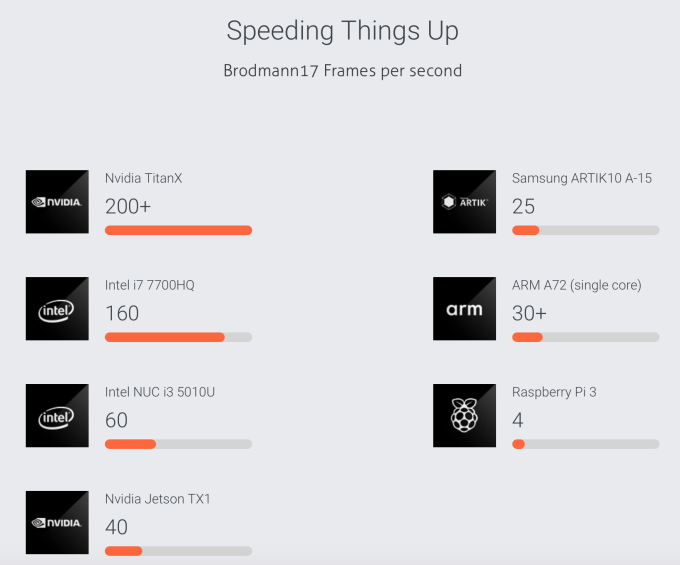The height and width of the screenshot is (565, 680).
Task: Click the Intel logo beside i7 7700HQ
Action: (57, 309)
